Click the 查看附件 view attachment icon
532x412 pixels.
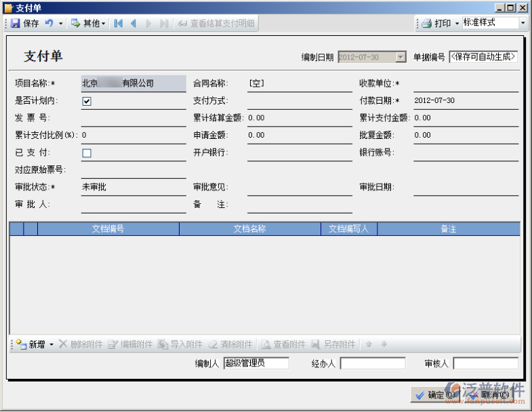pos(266,344)
